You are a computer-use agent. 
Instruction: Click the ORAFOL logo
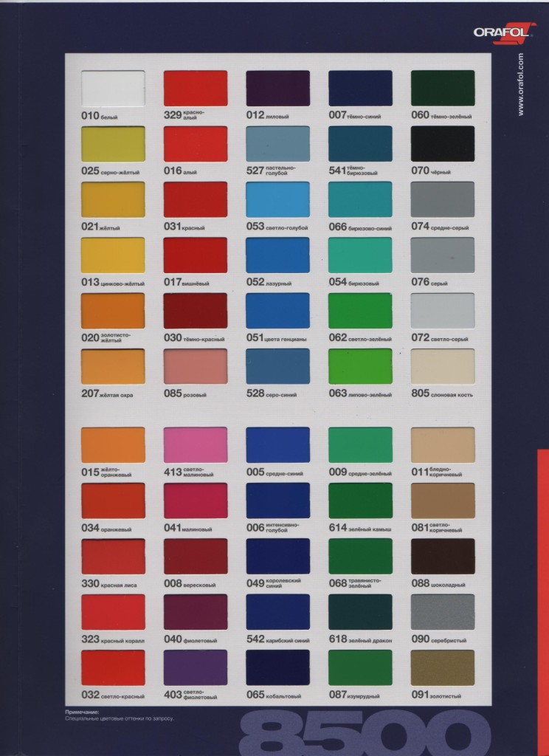tap(499, 33)
